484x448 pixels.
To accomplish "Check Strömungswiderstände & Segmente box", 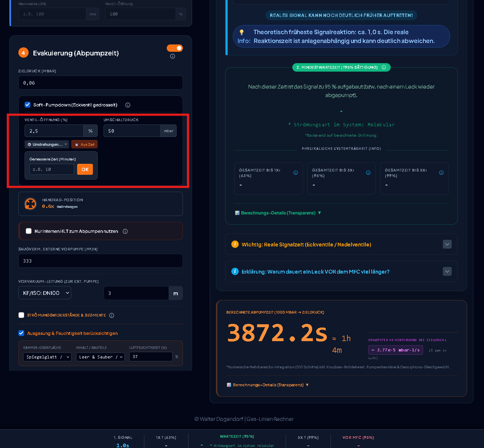I will pos(21,315).
